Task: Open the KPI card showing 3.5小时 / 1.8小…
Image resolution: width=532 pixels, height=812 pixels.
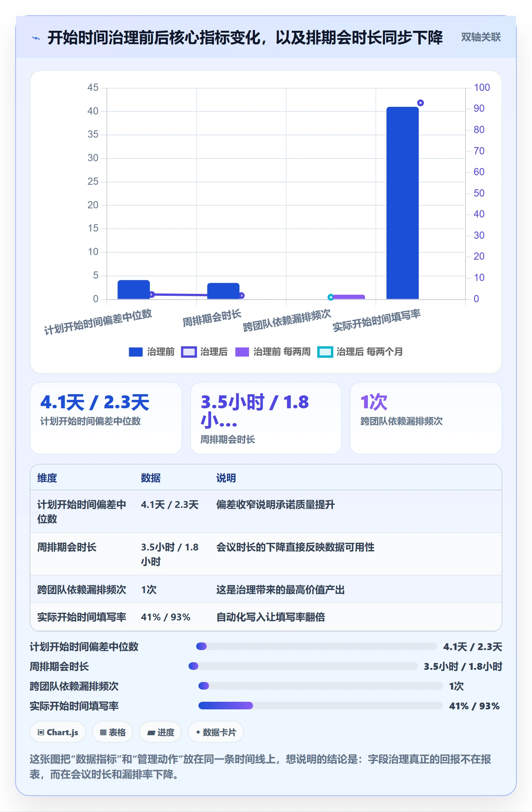Action: tap(266, 418)
